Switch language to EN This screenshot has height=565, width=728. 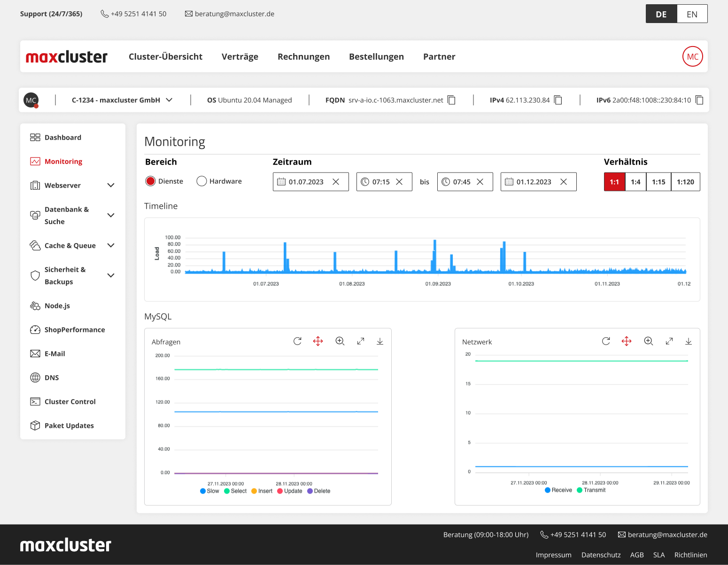tap(692, 14)
